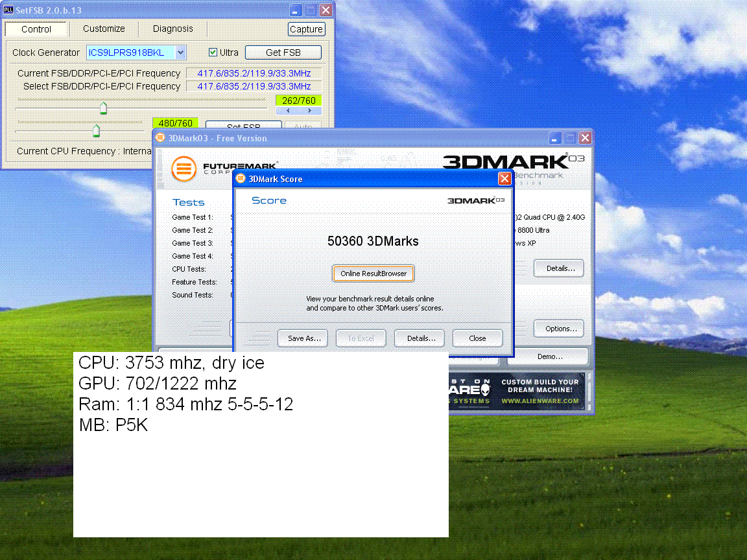Click the system Details... button in 3DMark03 window
This screenshot has width=747, height=560.
click(x=559, y=268)
